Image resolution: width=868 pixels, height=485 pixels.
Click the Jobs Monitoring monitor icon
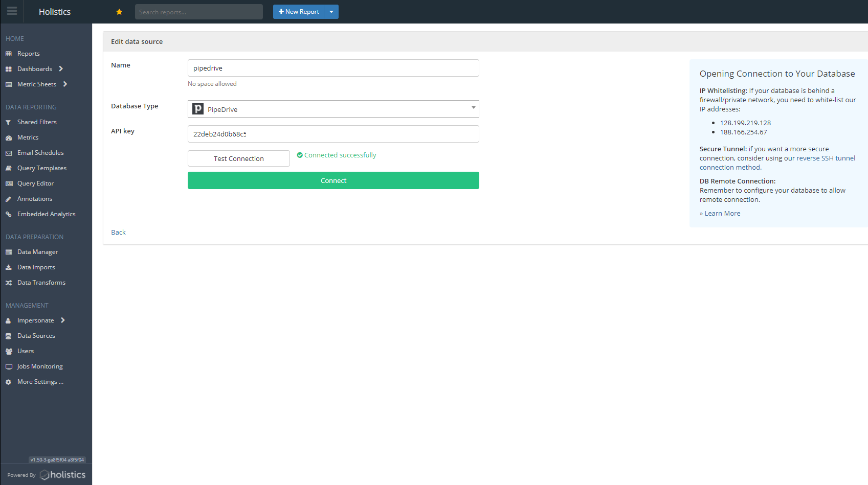point(9,366)
